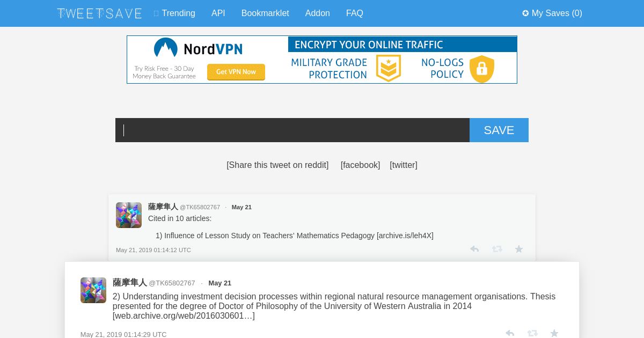This screenshot has width=644, height=338.
Task: Click the 'Encrypt Your Online Traffic' ad headline
Action: coord(369,45)
